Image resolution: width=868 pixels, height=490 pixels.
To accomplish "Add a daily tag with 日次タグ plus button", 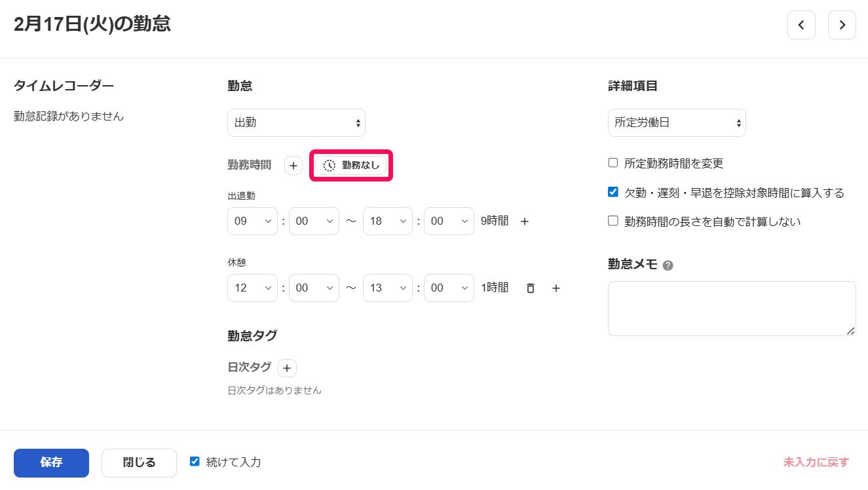I will pos(287,368).
